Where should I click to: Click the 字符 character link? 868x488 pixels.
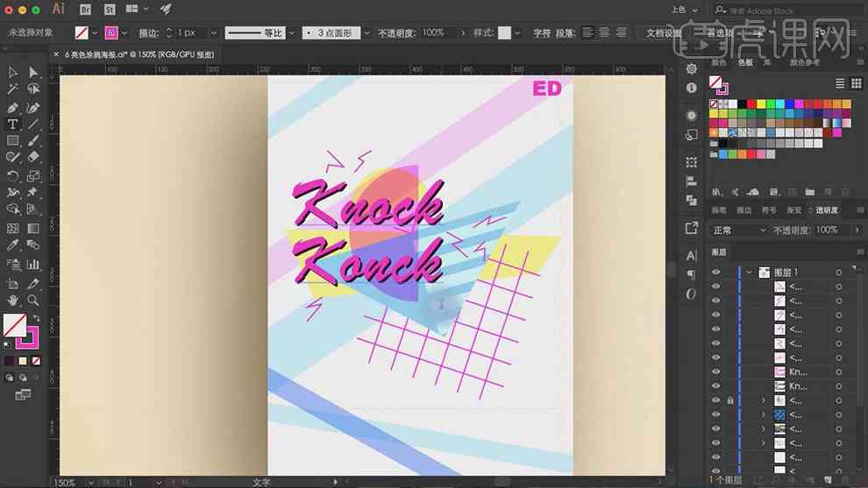[x=541, y=33]
